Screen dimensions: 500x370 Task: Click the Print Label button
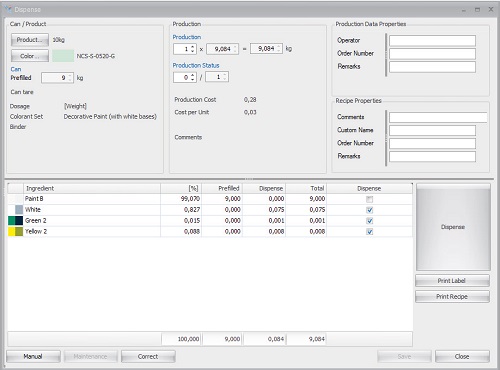point(452,281)
